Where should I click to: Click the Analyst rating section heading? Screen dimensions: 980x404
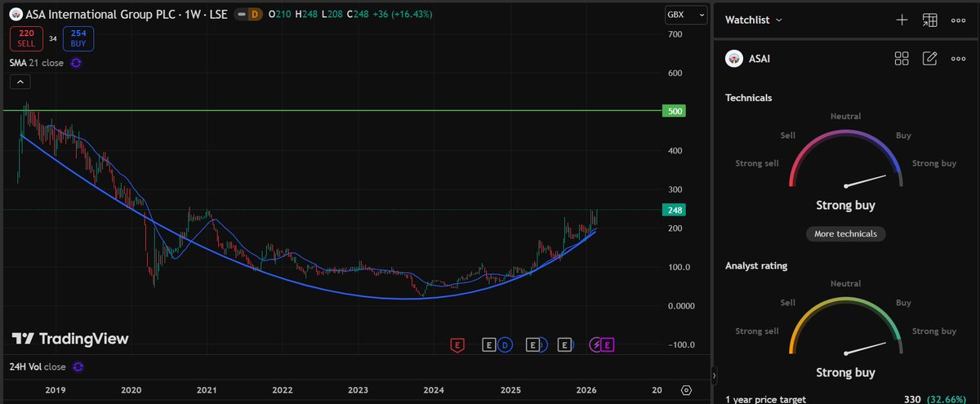[x=756, y=266]
